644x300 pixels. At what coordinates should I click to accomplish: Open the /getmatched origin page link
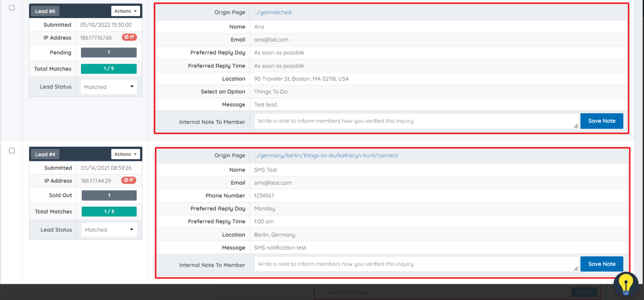point(272,12)
